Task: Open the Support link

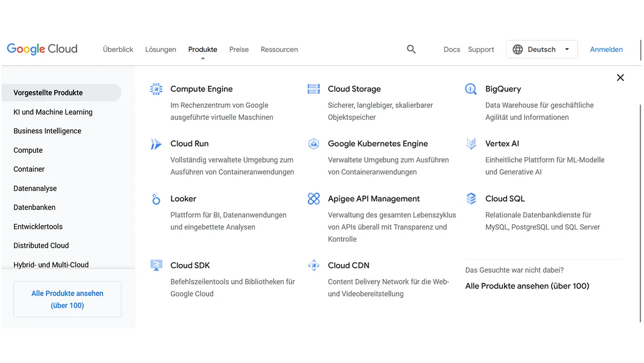Action: (481, 49)
